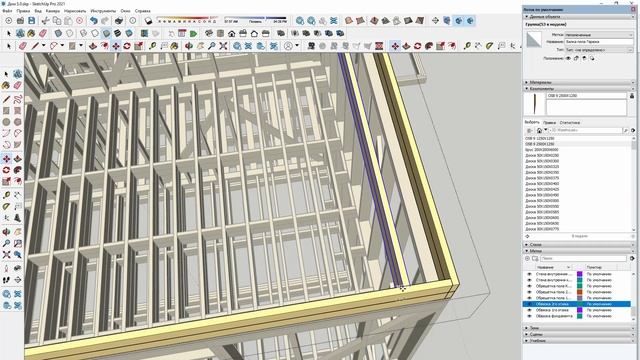
Task: Click the Redo arrow icon
Action: coord(105,20)
